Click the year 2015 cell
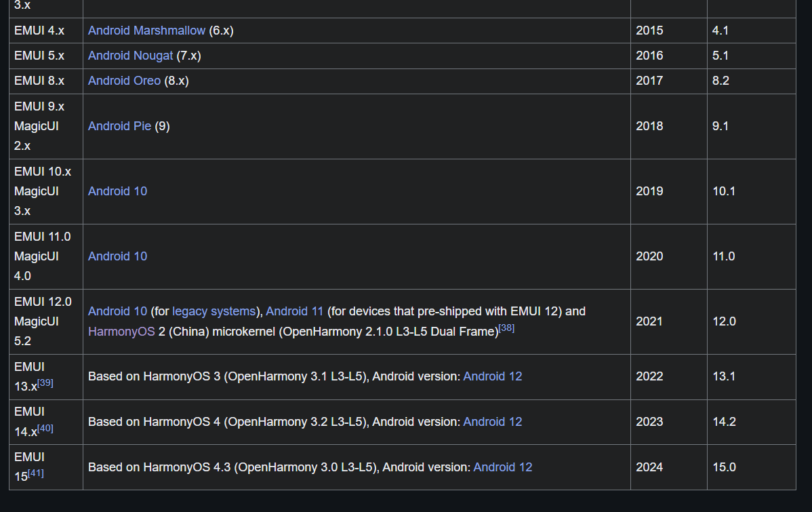This screenshot has width=812, height=512. [x=668, y=31]
